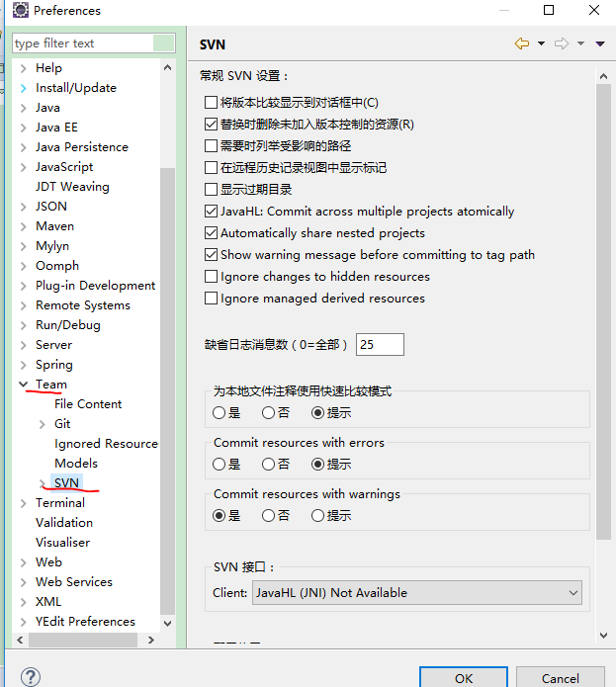Click the forward navigation arrow icon
This screenshot has height=687, width=616.
[x=562, y=43]
